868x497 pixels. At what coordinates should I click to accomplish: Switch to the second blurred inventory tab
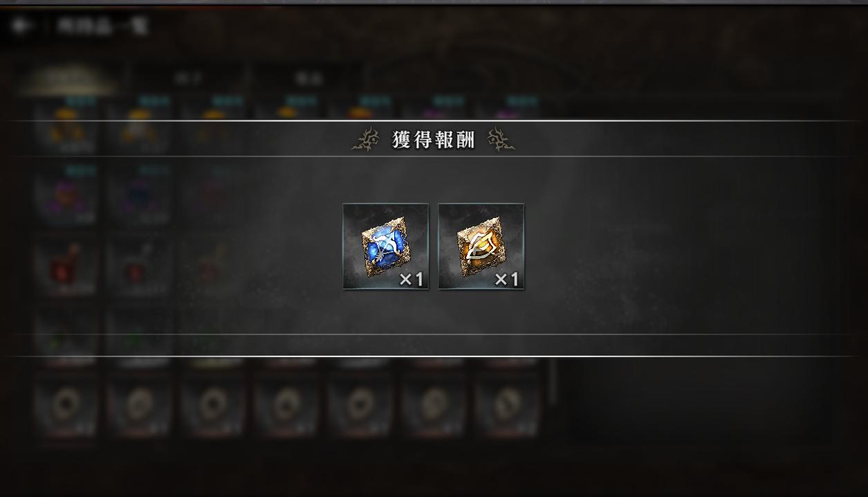click(189, 78)
